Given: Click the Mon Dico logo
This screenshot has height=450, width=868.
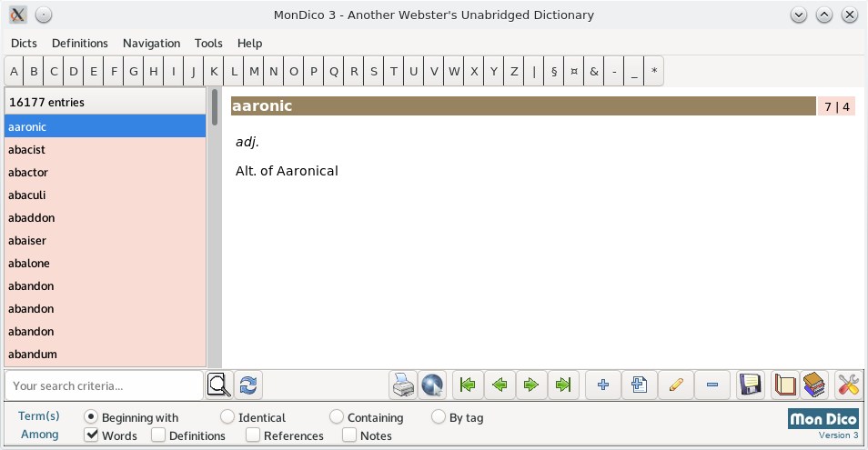Looking at the screenshot, I should (823, 418).
